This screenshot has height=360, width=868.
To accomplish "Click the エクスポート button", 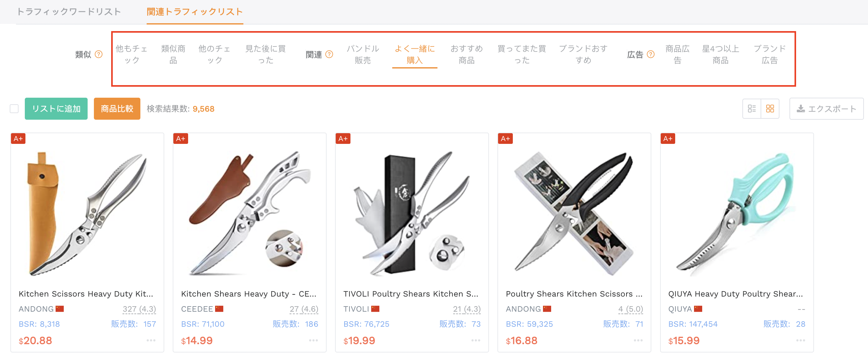I will [x=826, y=109].
